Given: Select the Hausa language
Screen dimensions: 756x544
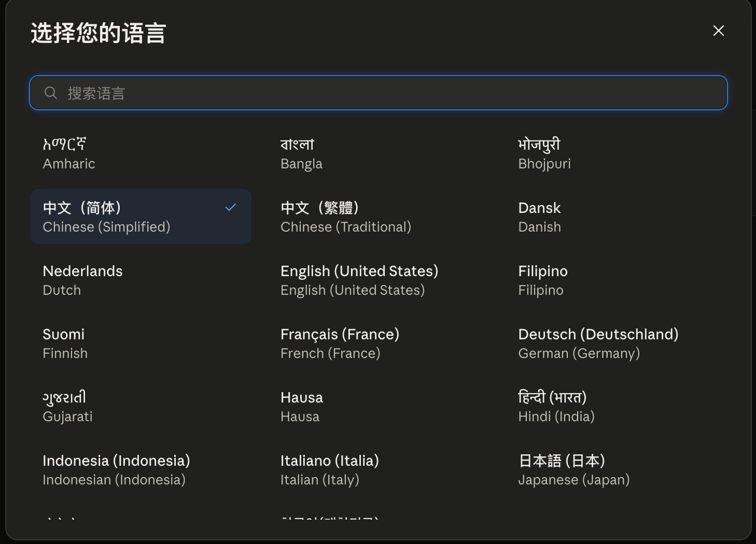Looking at the screenshot, I should (x=379, y=406).
